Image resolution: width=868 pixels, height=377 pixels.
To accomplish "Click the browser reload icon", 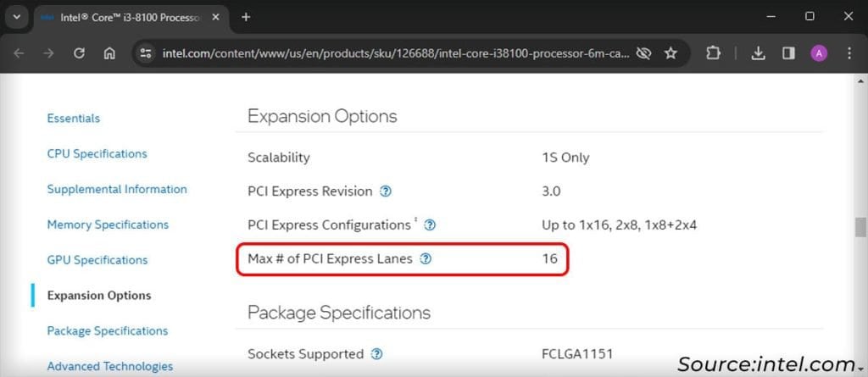I will 79,53.
